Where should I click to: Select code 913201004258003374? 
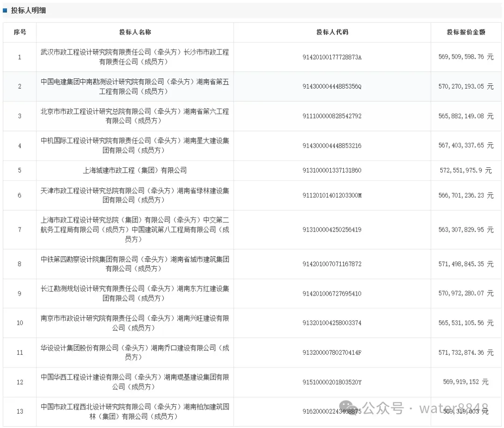coord(332,323)
